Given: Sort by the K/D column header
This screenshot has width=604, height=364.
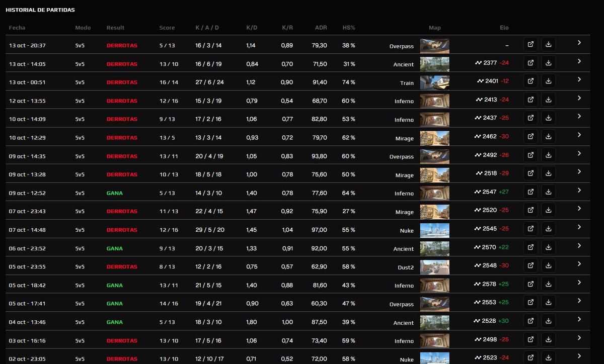Looking at the screenshot, I should pos(251,28).
